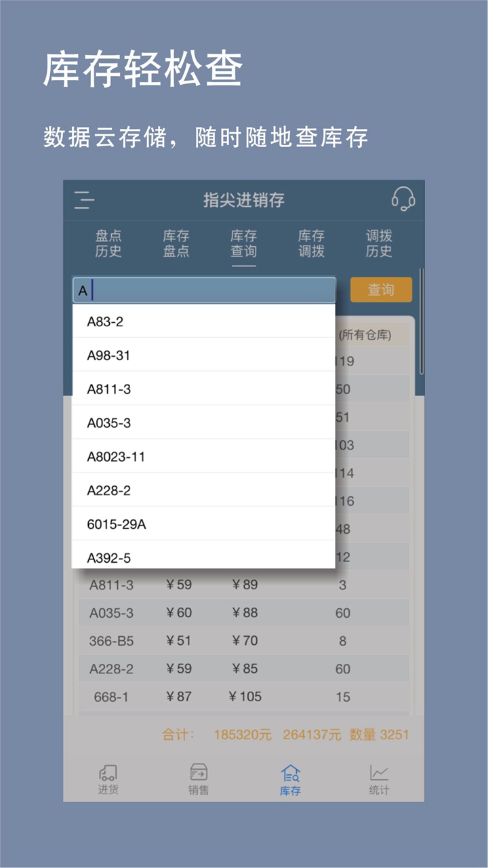Open the hamburger menu icon
488x868 pixels.
point(84,200)
